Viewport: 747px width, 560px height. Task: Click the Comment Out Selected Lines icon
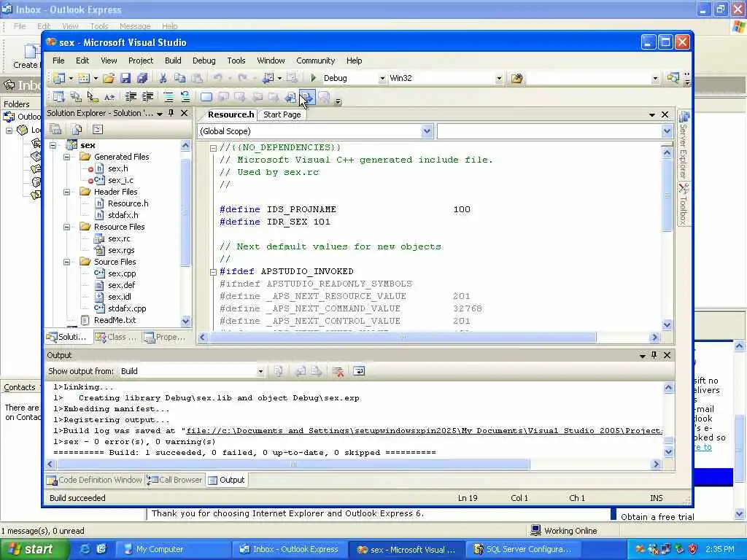tap(169, 97)
